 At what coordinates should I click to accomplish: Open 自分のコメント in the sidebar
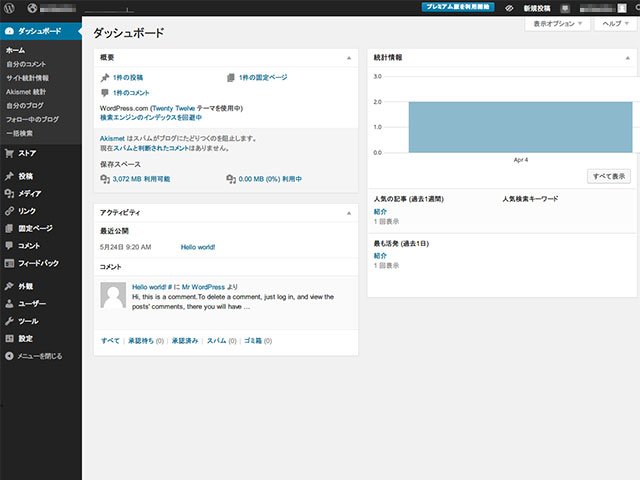pos(26,64)
